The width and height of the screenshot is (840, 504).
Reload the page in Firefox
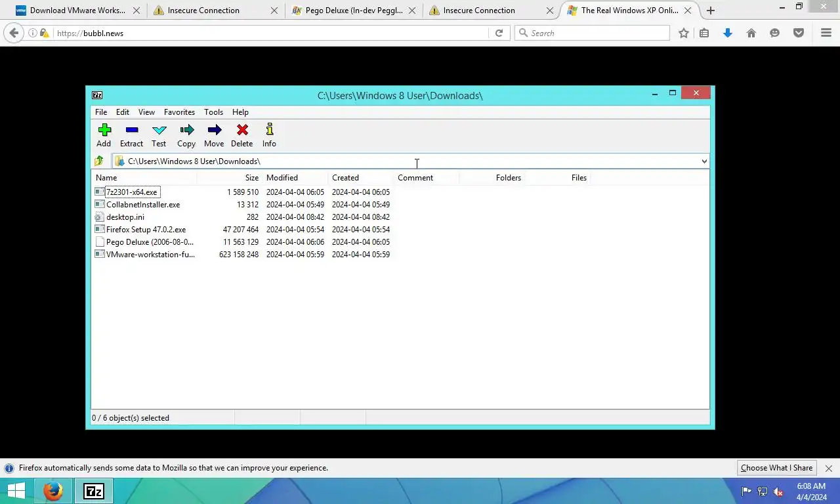pos(499,33)
